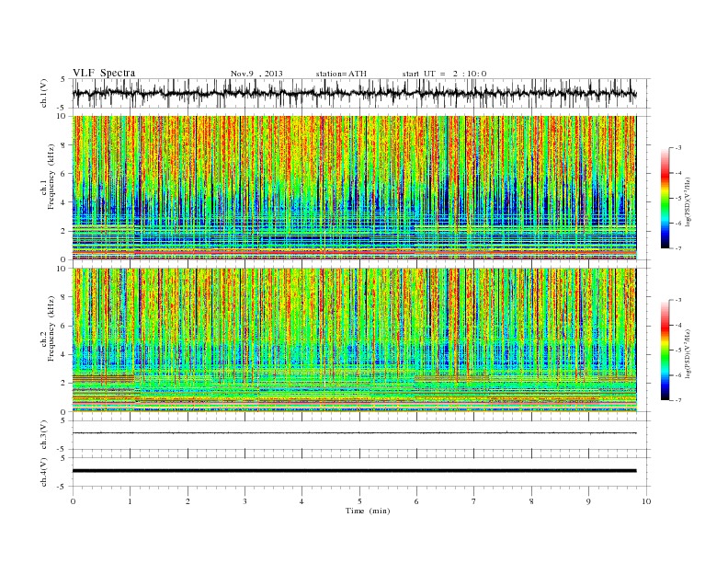Viewport: 728px width, 563px height.
Task: Click the -7 tick on the lower colorbar
Action: click(x=677, y=400)
